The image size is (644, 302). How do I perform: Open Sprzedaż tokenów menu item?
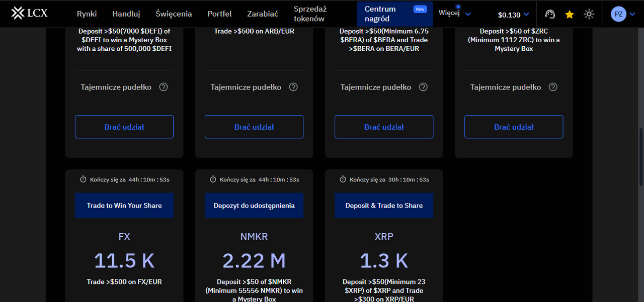tap(310, 14)
